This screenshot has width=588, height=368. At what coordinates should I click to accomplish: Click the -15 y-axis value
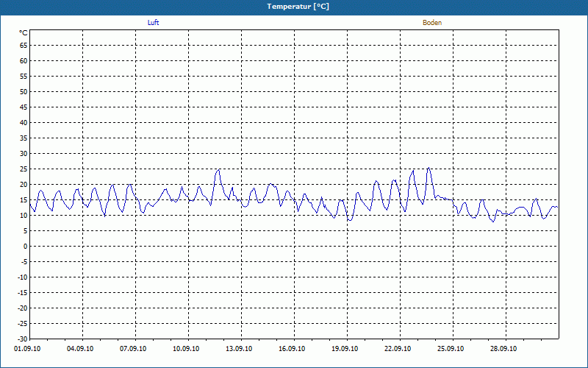(23, 292)
